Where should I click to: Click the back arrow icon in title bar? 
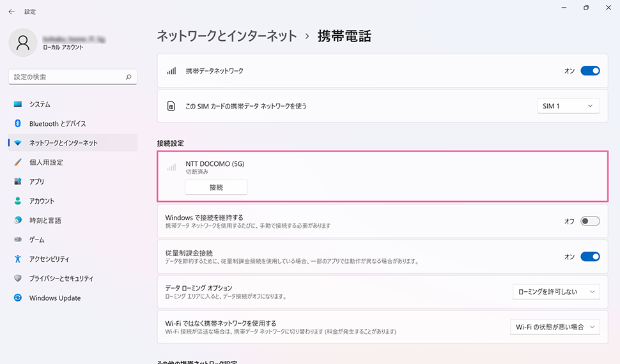coord(12,11)
